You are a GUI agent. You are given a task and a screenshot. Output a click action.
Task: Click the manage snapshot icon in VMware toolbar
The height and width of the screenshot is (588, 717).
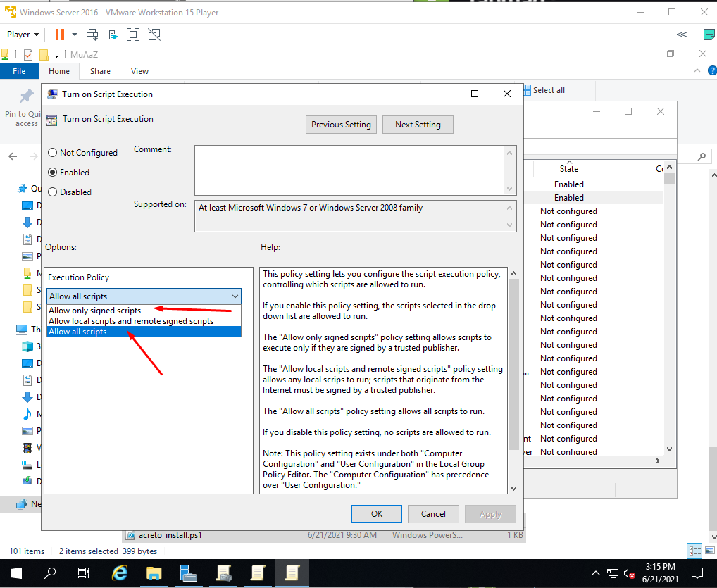[113, 35]
